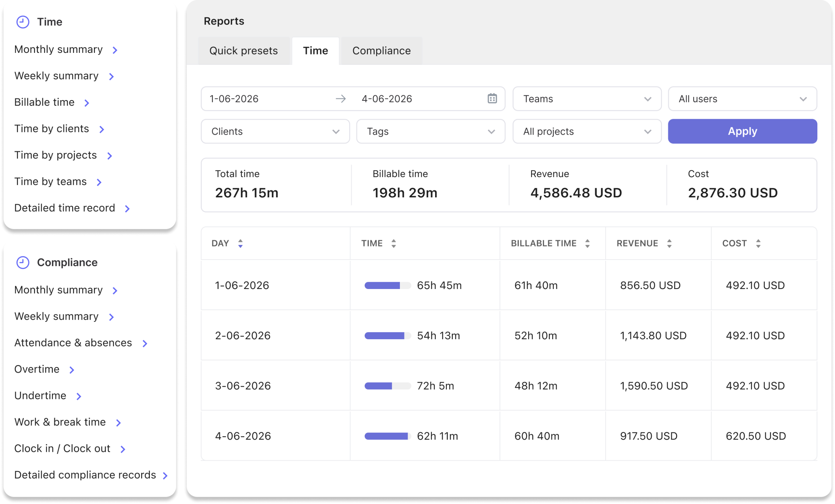Sort by BILLABLE TIME column arrows
Image resolution: width=835 pixels, height=504 pixels.
point(587,243)
